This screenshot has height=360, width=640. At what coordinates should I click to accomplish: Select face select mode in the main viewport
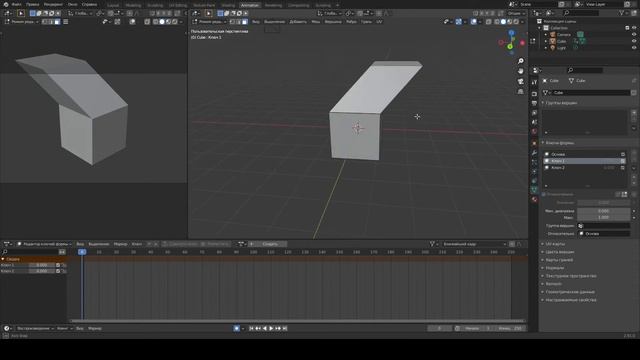[245, 22]
